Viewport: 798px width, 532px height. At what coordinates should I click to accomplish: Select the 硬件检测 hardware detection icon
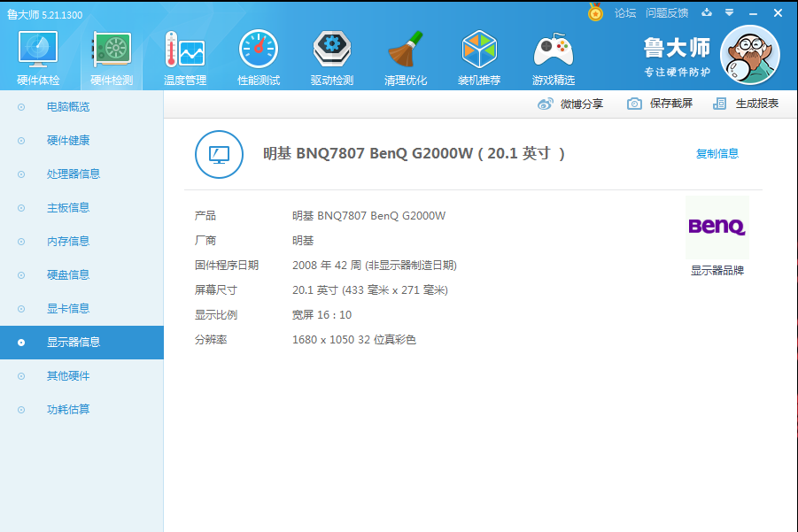click(110, 56)
